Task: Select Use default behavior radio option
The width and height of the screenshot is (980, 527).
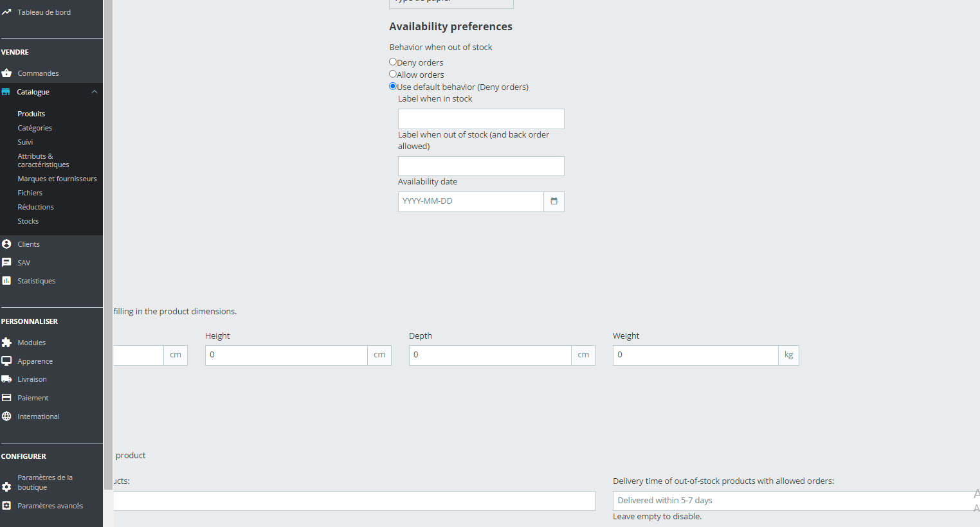Action: pos(393,86)
